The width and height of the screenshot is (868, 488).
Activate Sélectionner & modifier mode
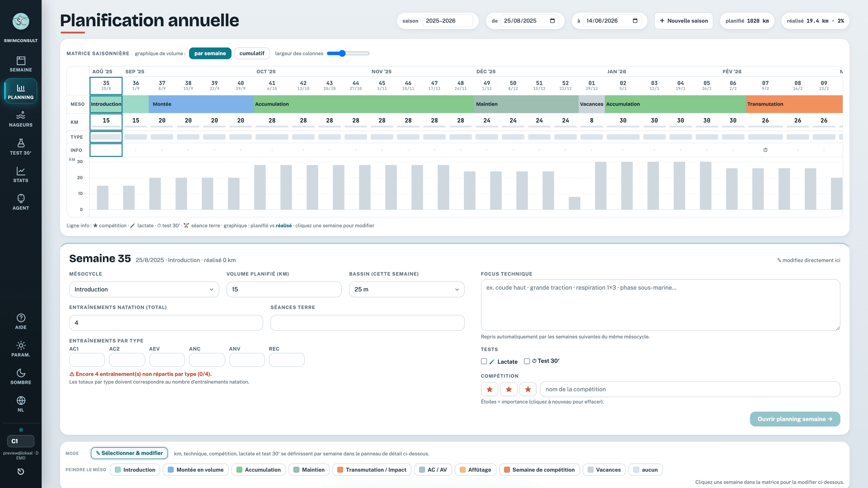pos(129,453)
